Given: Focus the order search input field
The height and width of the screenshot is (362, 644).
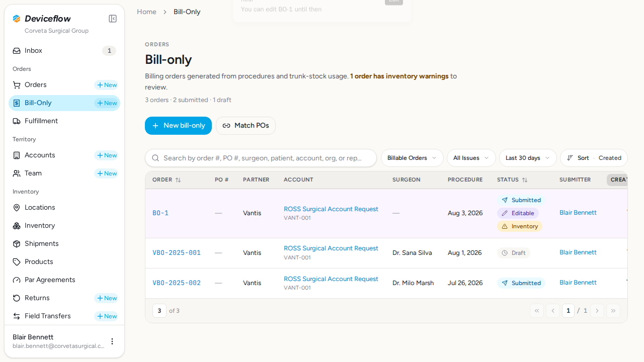Looking at the screenshot, I should (x=261, y=158).
